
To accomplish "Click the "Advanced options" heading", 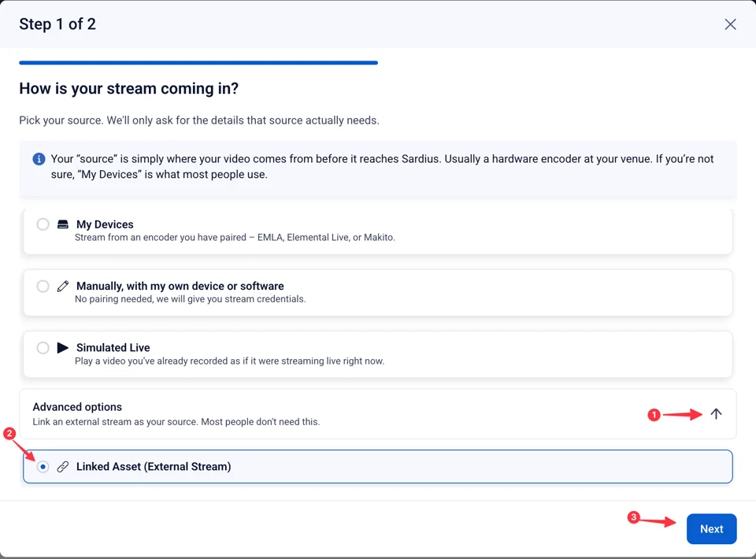I will pos(77,407).
